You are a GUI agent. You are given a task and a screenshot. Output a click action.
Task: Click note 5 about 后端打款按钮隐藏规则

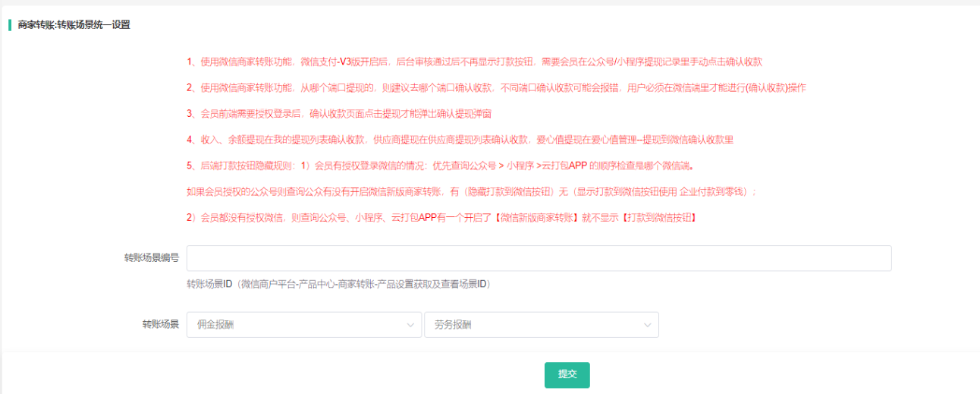click(x=440, y=165)
